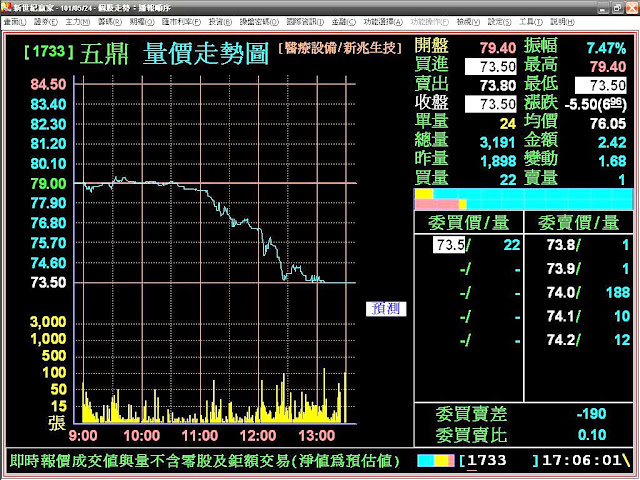Screen dimensions: 640x480
Task: Minimize the window using title bar button
Action: (x=604, y=8)
